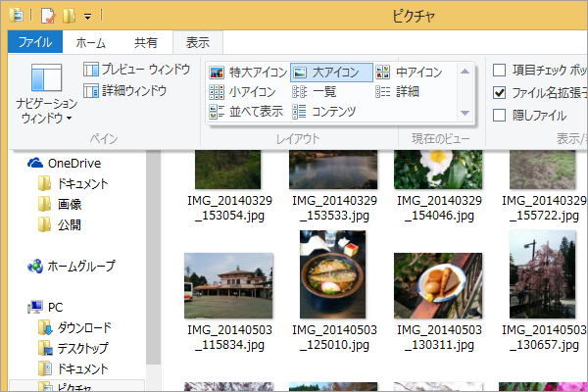Click file name IMG_20140329_153533.jpg text
This screenshot has width=588, height=392.
pos(334,208)
